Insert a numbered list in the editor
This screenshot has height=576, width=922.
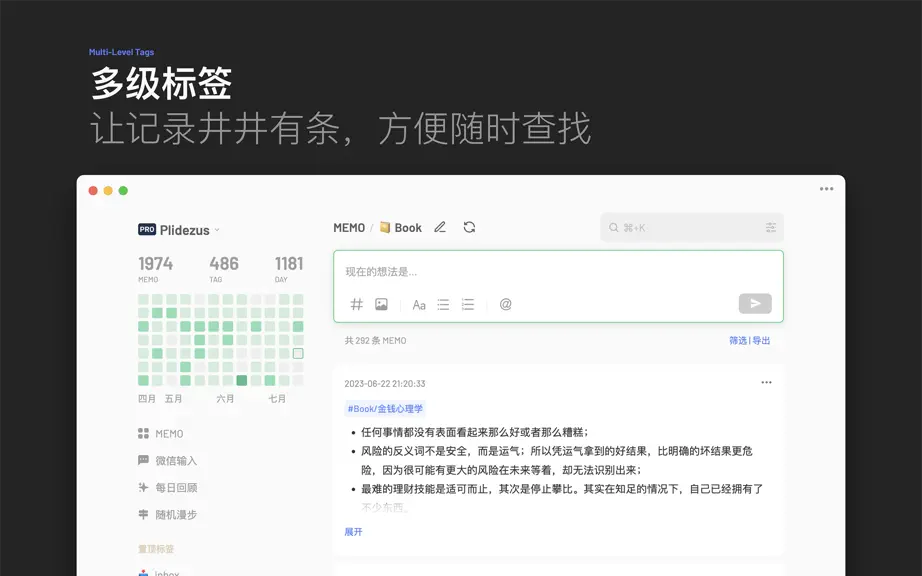tap(468, 304)
